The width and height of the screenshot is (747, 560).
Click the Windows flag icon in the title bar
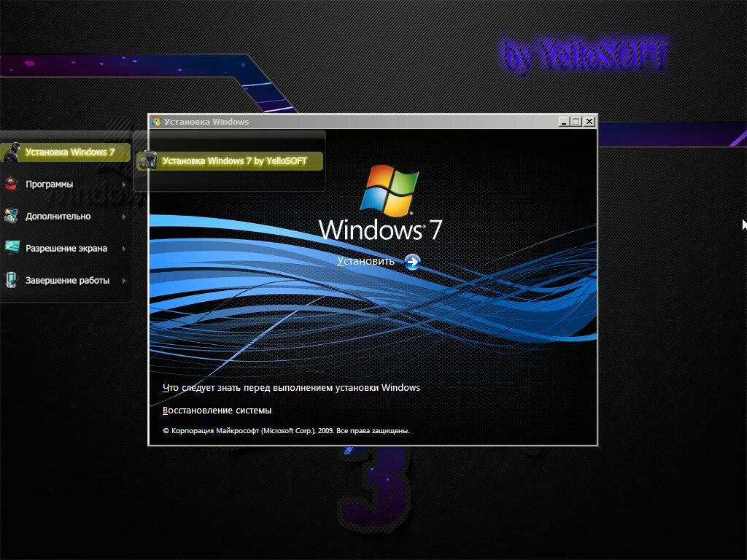coord(156,122)
